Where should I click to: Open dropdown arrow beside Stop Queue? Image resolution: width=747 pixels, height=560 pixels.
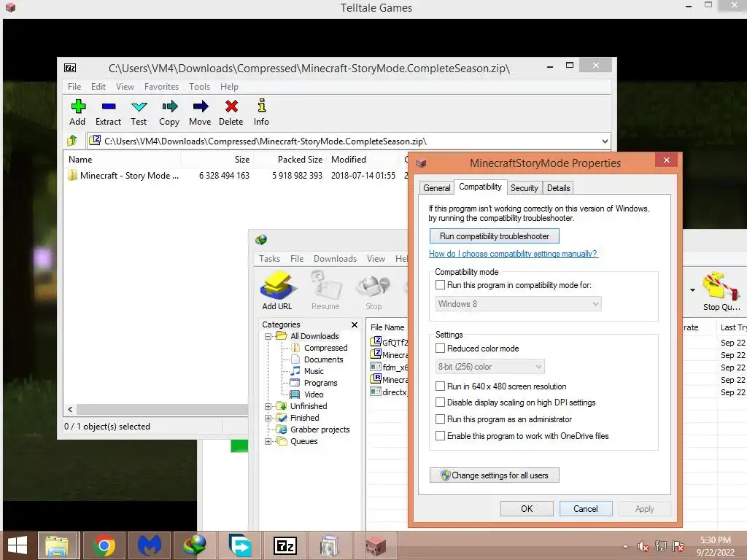(692, 290)
